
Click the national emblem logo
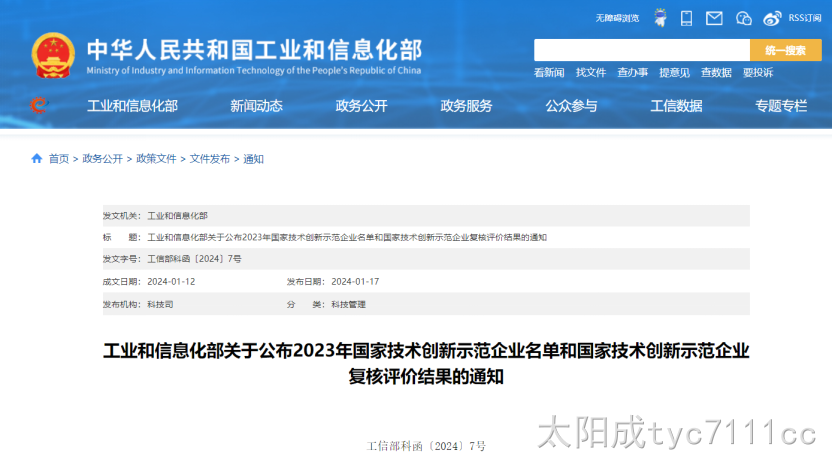(x=53, y=56)
